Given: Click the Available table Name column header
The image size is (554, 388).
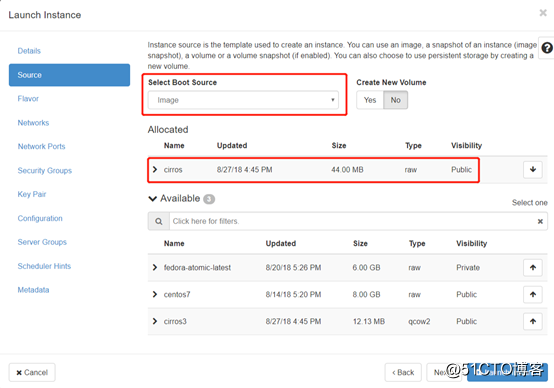Looking at the screenshot, I should [x=174, y=243].
